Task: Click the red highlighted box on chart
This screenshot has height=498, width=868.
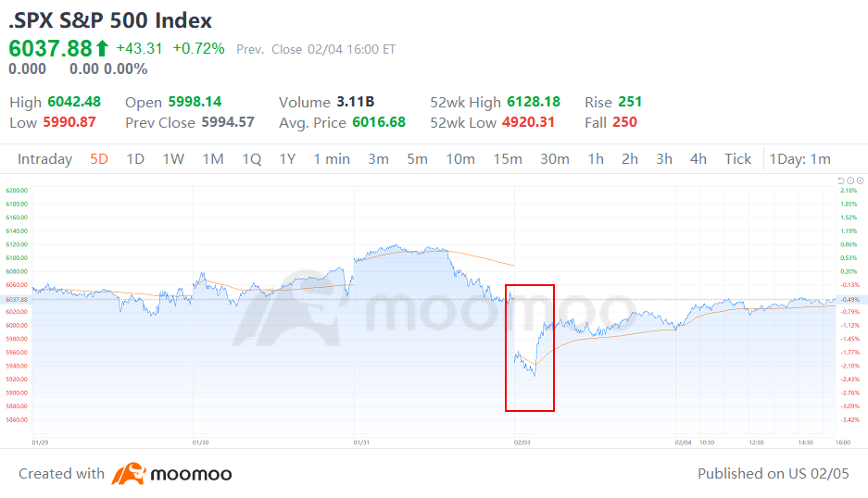Action: pyautogui.click(x=530, y=348)
